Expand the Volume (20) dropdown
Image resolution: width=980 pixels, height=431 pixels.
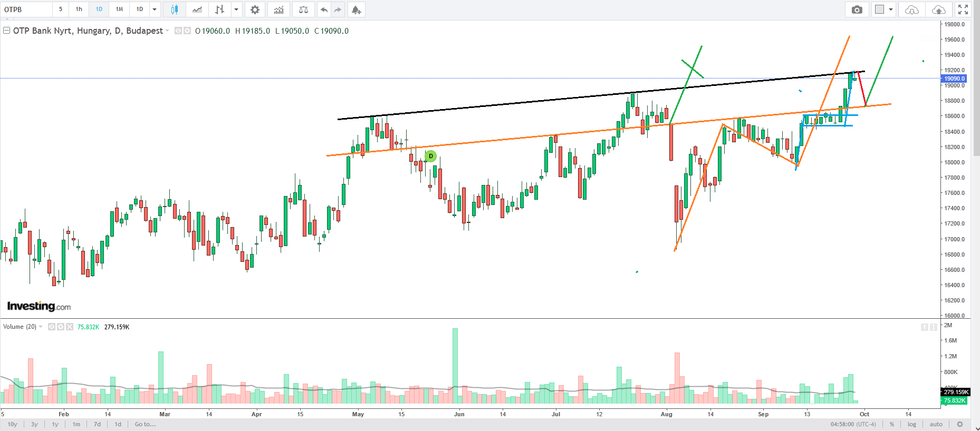41,327
